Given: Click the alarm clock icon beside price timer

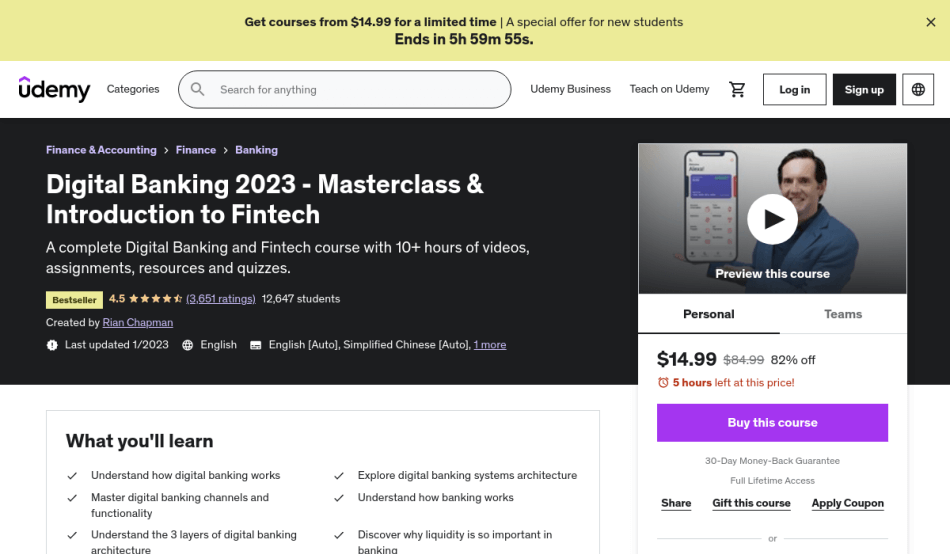Looking at the screenshot, I should (663, 382).
